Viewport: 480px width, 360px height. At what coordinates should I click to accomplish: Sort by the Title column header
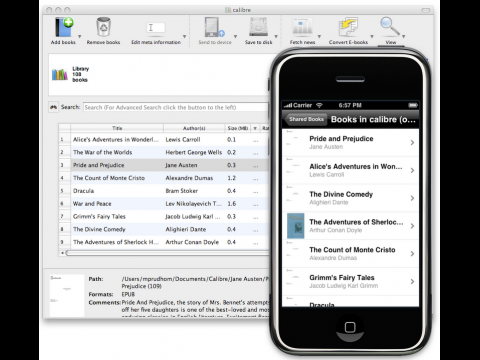point(117,128)
